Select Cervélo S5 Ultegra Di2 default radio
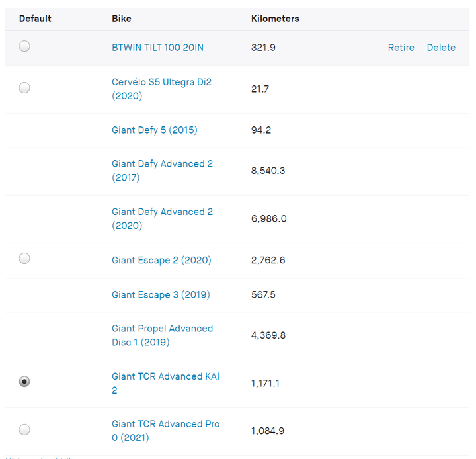 click(x=24, y=87)
